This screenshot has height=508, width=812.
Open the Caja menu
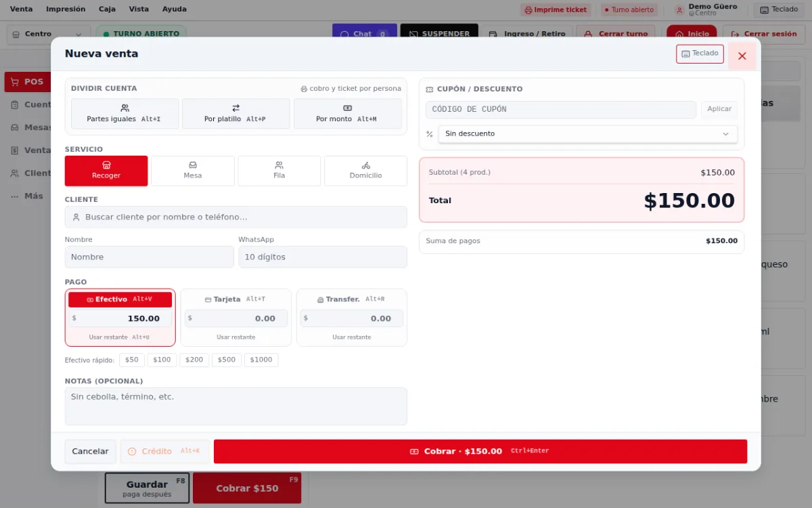107,9
